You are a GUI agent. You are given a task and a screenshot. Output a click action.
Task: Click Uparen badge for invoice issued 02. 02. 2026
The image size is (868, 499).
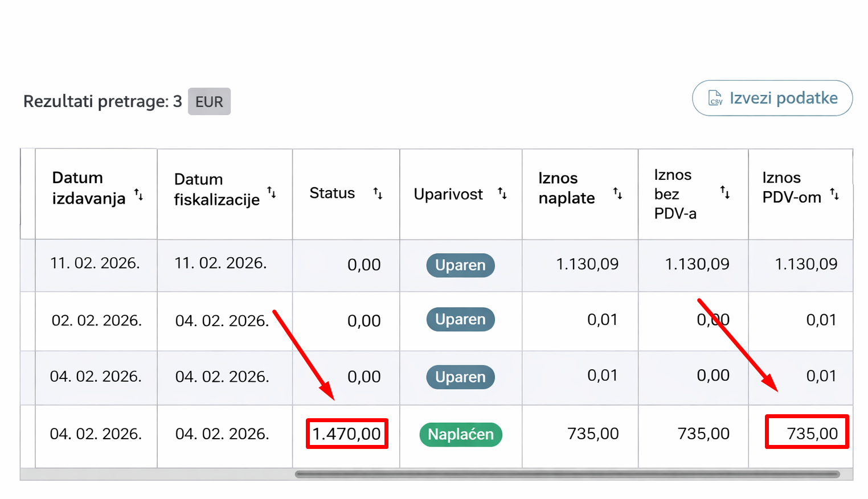(460, 320)
